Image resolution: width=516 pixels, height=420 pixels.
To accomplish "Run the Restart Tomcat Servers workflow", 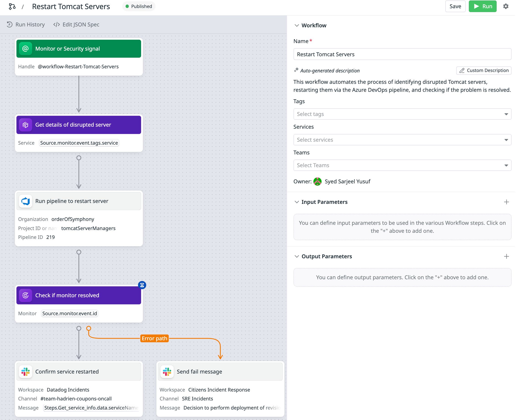I will click(482, 6).
